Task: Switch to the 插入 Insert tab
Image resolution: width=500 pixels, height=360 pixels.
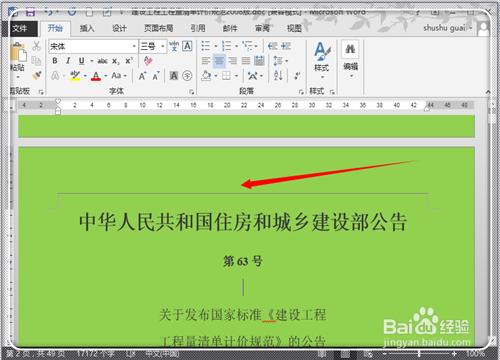Action: [87, 28]
